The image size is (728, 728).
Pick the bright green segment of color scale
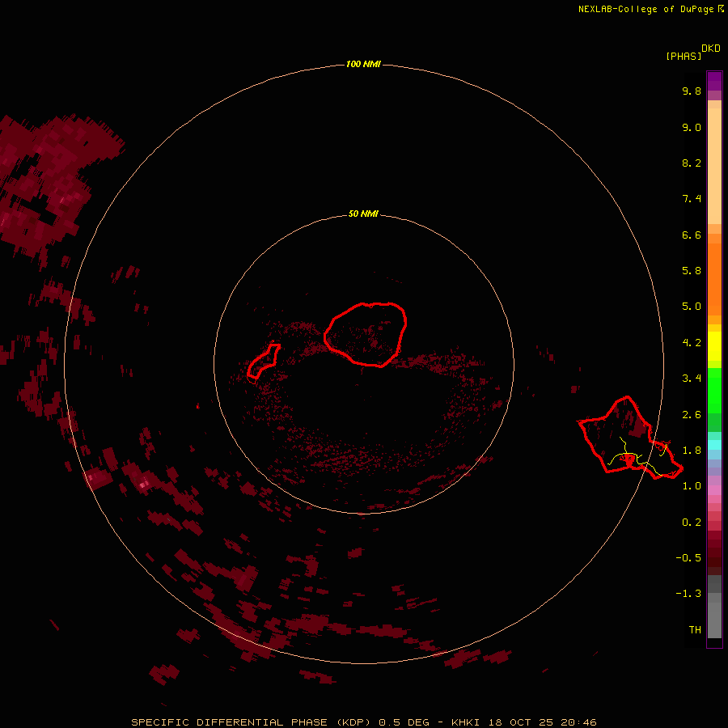[714, 391]
